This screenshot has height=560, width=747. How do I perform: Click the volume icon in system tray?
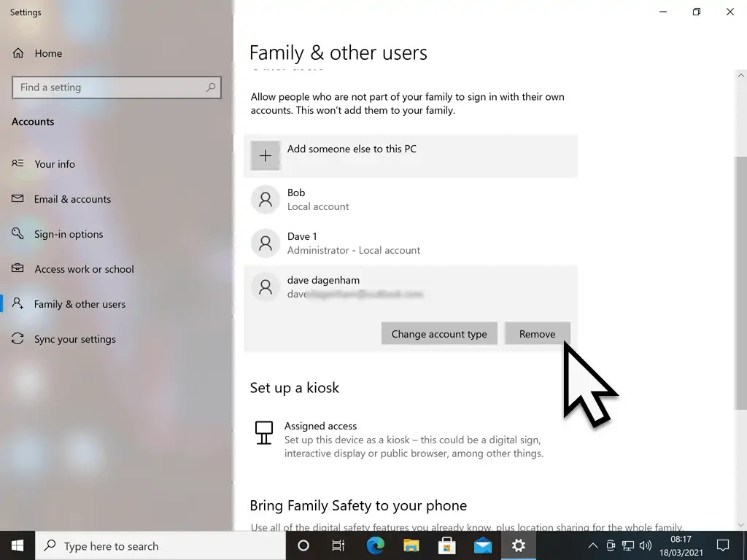[646, 545]
